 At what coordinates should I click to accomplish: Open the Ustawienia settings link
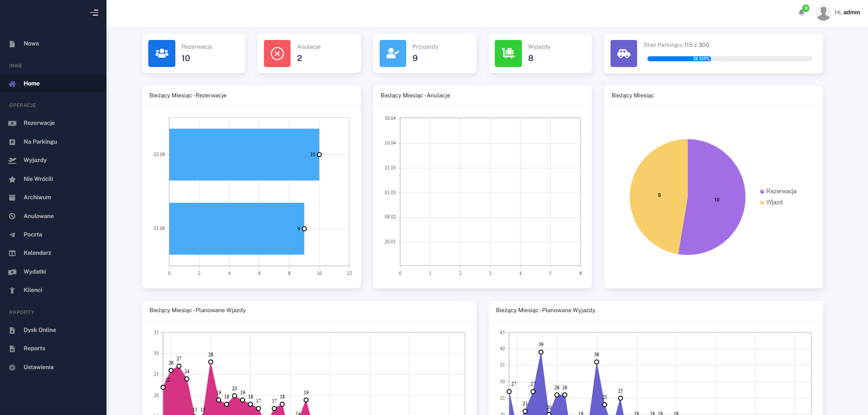[53, 367]
